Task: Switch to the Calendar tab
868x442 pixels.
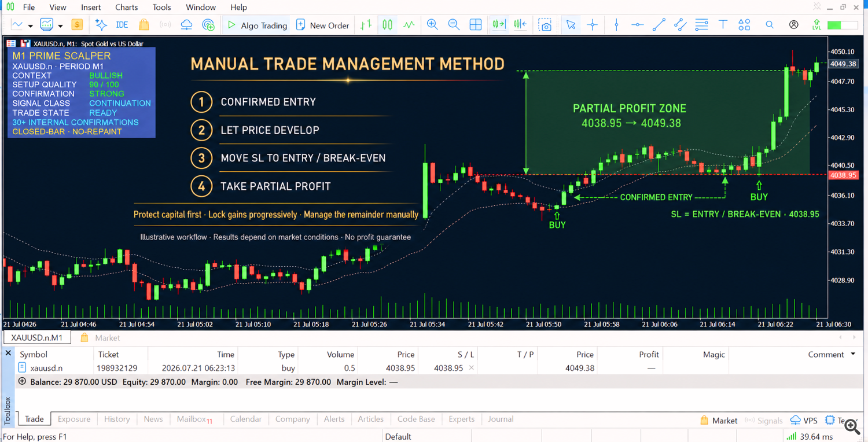Action: [x=246, y=419]
